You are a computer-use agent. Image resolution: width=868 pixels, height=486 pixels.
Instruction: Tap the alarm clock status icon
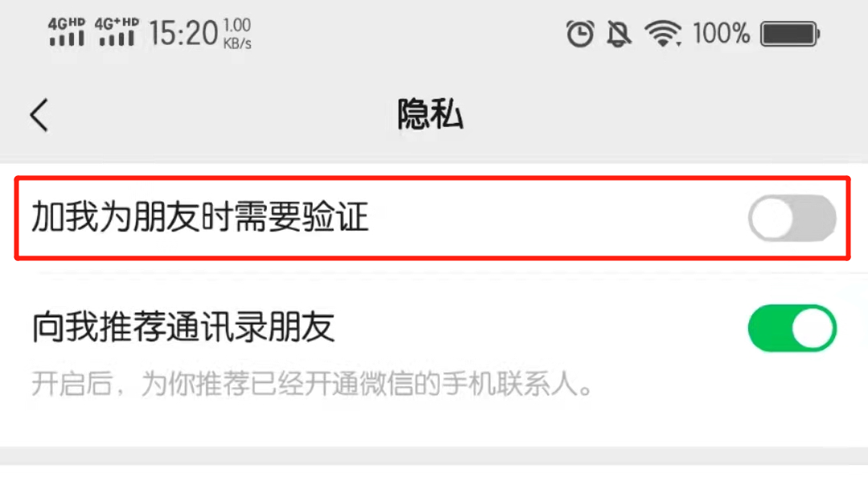(579, 34)
